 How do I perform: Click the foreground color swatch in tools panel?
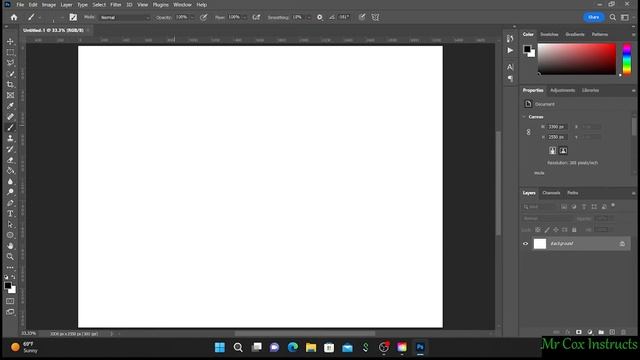point(8,286)
